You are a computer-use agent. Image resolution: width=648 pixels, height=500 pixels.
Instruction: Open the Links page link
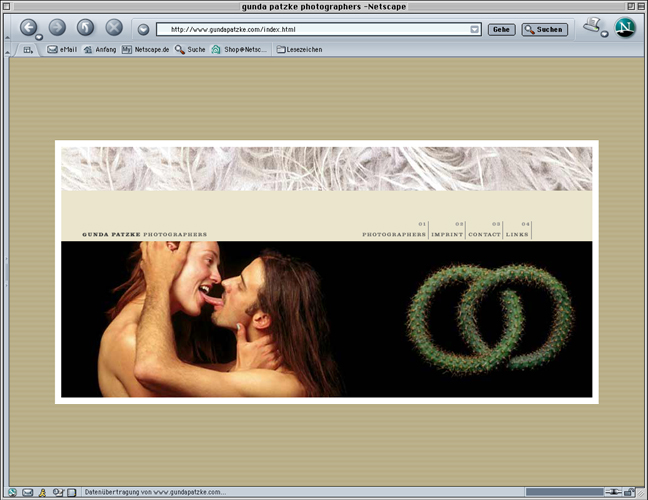[517, 234]
